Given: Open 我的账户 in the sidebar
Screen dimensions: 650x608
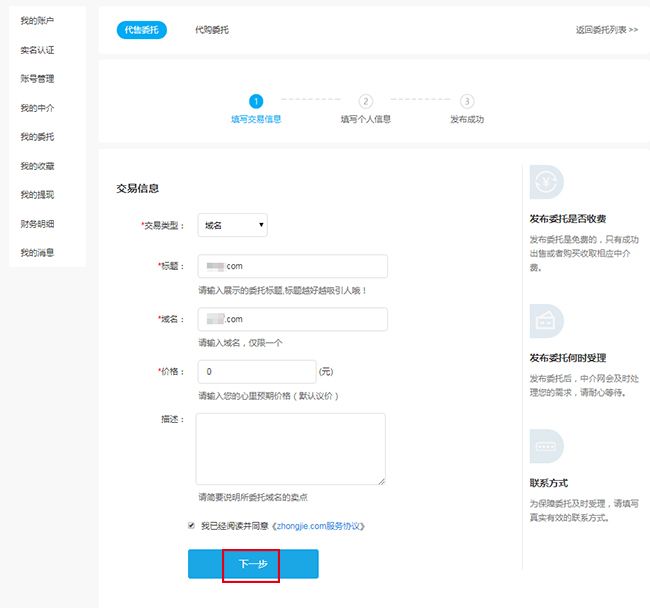Looking at the screenshot, I should [37, 20].
